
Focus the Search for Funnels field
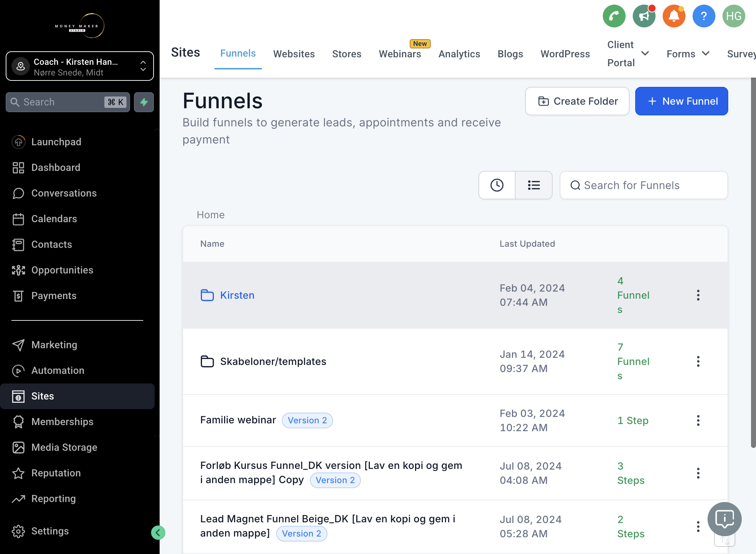644,185
